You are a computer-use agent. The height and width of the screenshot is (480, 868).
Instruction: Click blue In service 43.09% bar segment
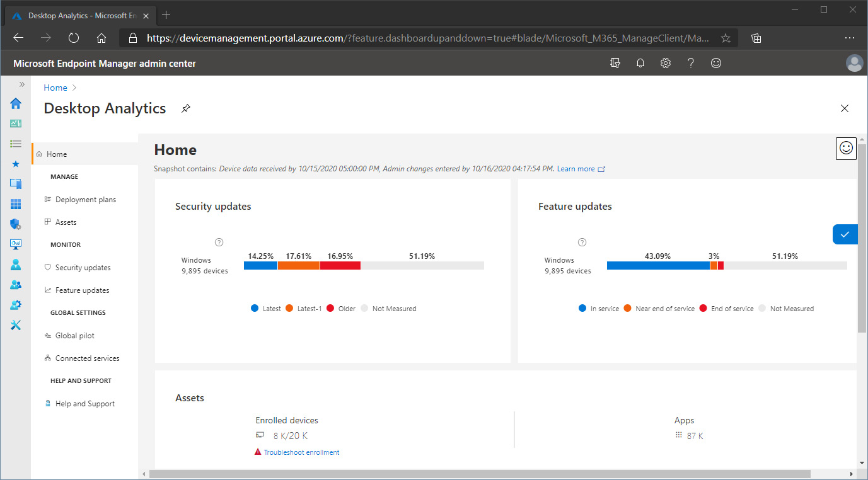tap(658, 265)
